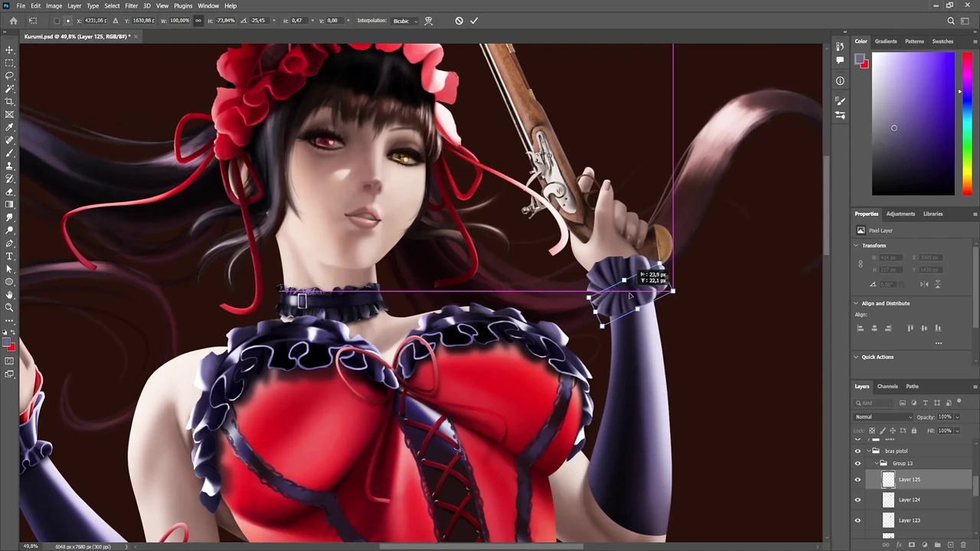
Task: Select the History Brush tool
Action: 9,179
